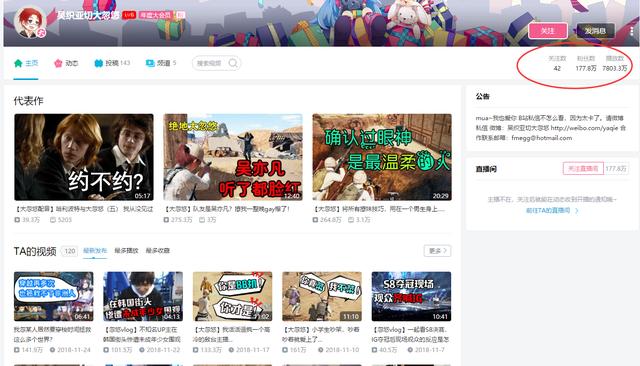
Task: Click play-count icon beside 40.5万
Action: [375, 350]
